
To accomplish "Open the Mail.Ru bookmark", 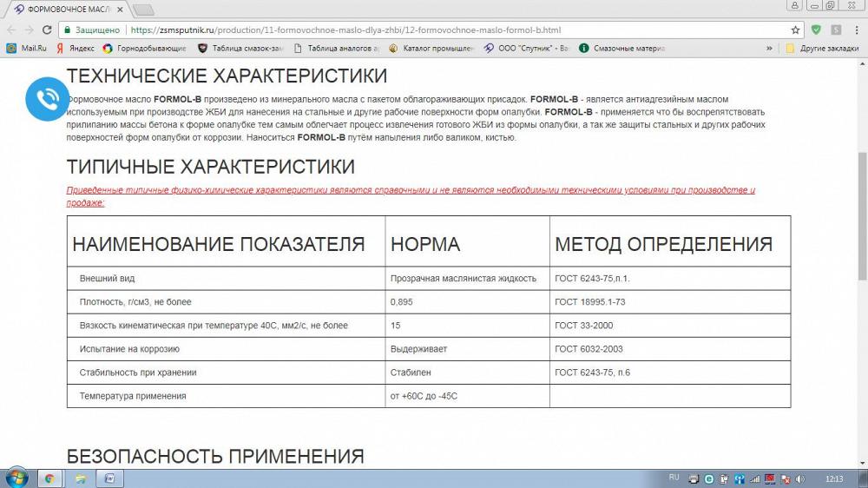I will (x=27, y=49).
